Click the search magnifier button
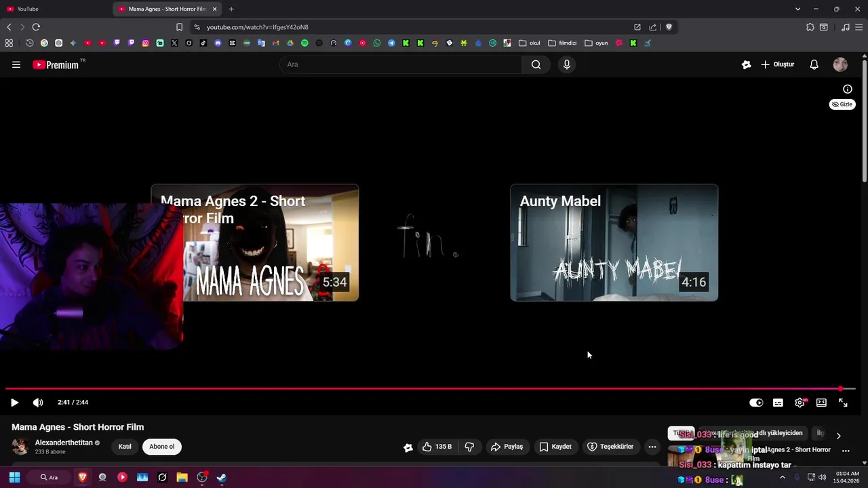This screenshot has height=488, width=868. tap(536, 64)
